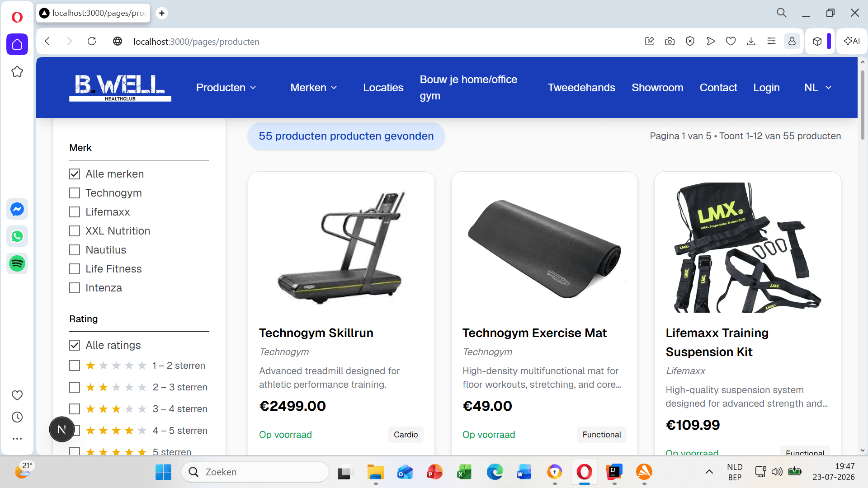This screenshot has height=488, width=868.
Task: Open the browser tab search magnifier
Action: (x=782, y=13)
